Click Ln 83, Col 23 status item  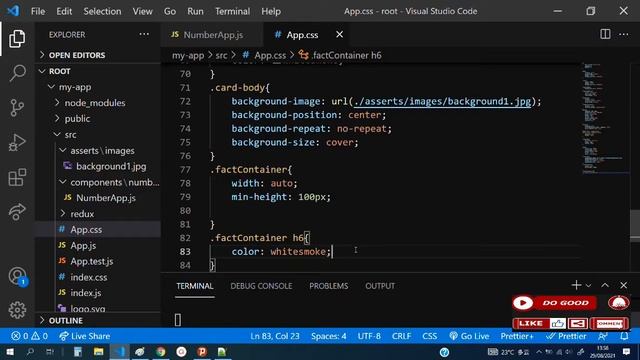tap(275, 336)
